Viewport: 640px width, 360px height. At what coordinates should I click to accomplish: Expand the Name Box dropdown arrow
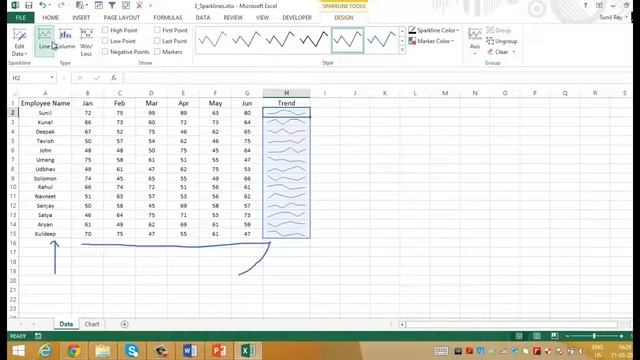pyautogui.click(x=52, y=78)
